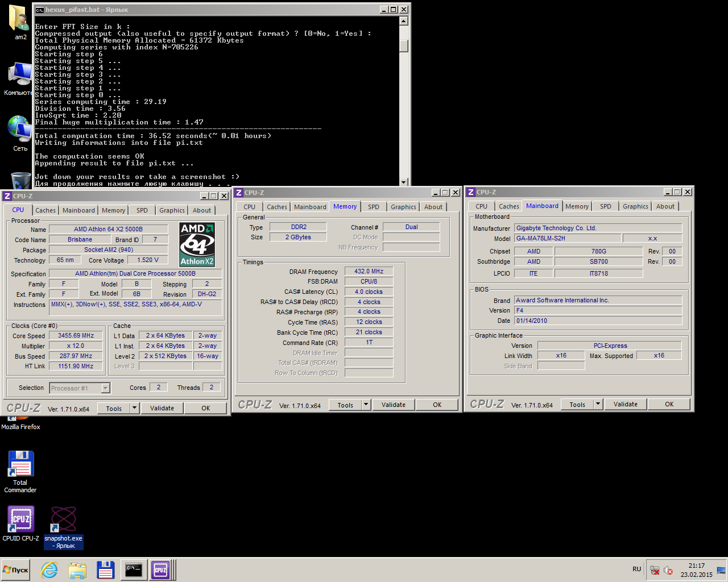Open SPD tab in first CPU-Z window
Image resolution: width=728 pixels, height=582 pixels.
[142, 210]
